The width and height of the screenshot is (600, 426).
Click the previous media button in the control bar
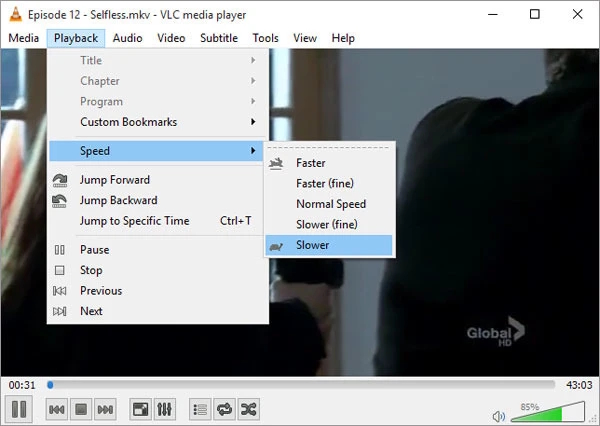click(x=57, y=410)
